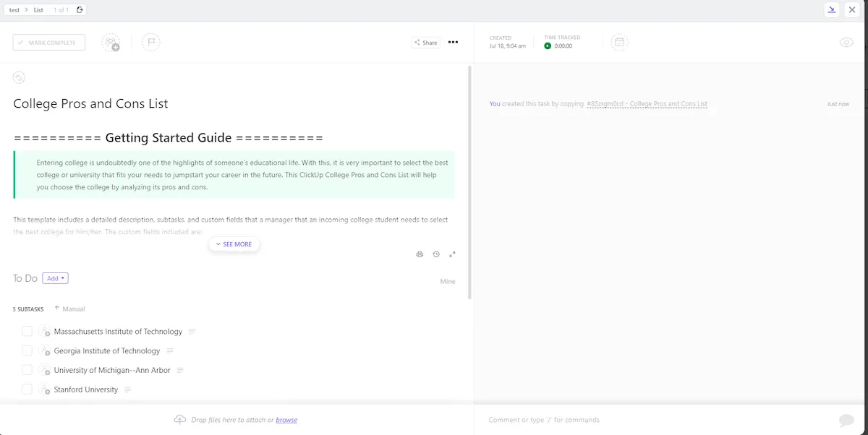The image size is (868, 435).
Task: Open the copied task link #85zrgm0cd
Action: pos(647,104)
